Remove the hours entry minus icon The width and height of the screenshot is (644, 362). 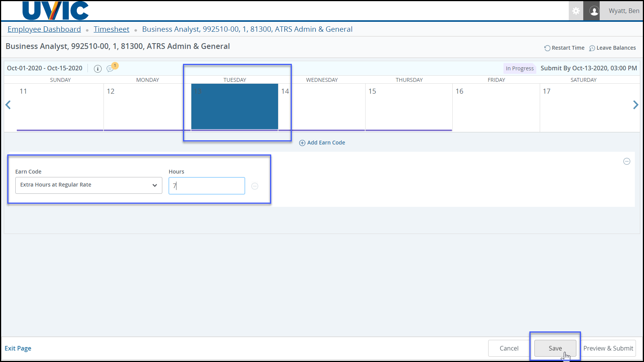click(255, 186)
